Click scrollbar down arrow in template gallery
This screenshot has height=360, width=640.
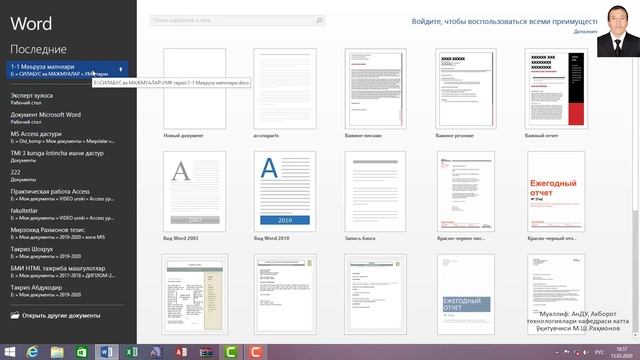click(x=635, y=335)
